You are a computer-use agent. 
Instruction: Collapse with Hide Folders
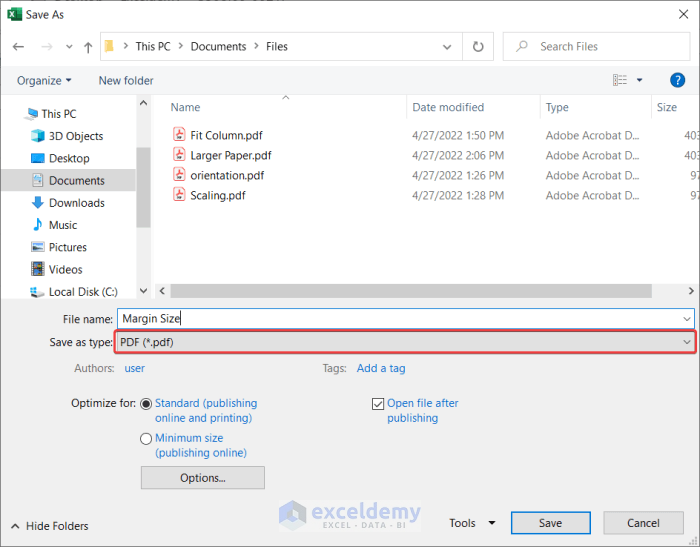[x=50, y=526]
